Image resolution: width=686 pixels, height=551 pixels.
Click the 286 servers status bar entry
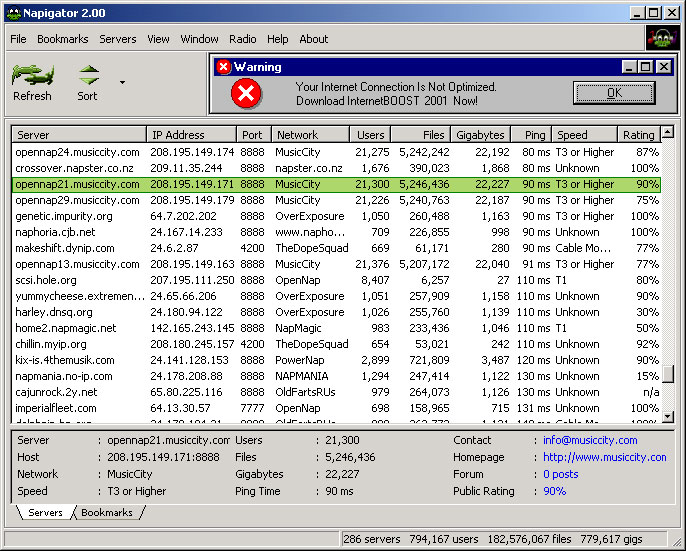[x=371, y=539]
